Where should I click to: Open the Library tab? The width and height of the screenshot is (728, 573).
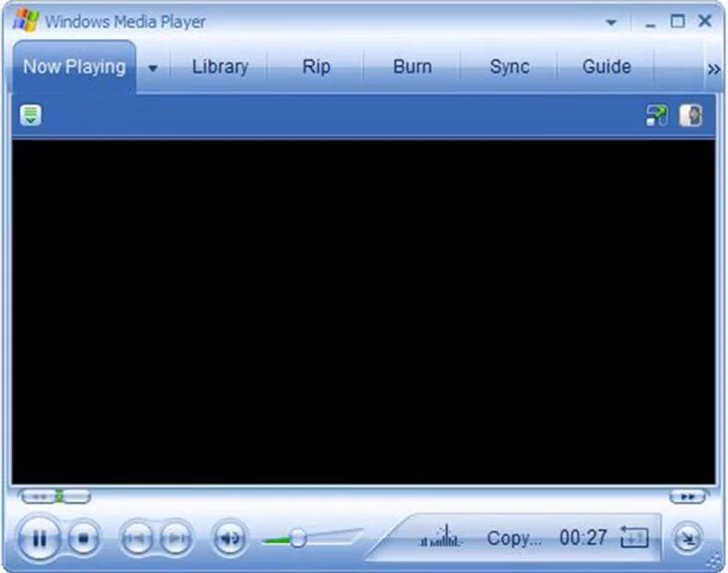point(220,67)
